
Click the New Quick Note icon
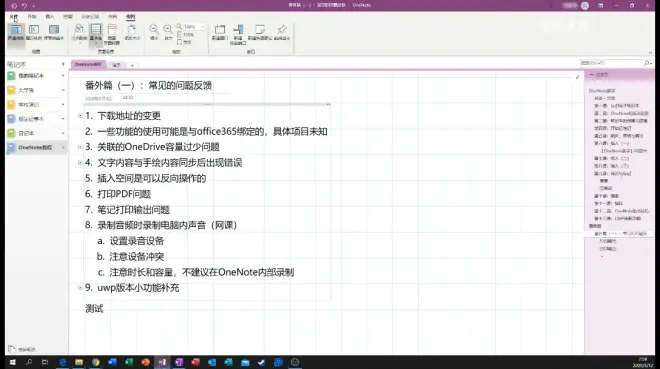(259, 32)
